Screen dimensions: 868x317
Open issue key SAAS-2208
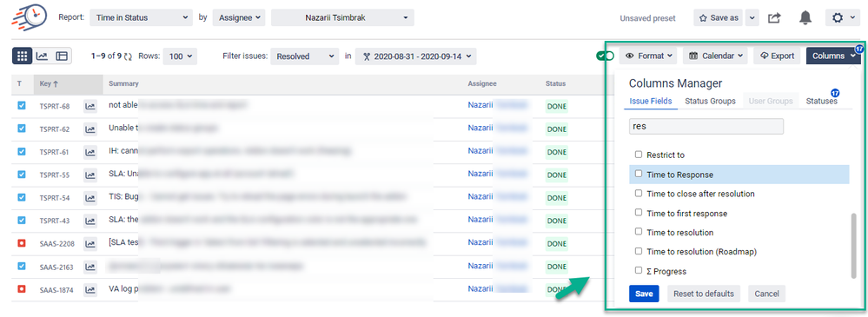tap(57, 244)
